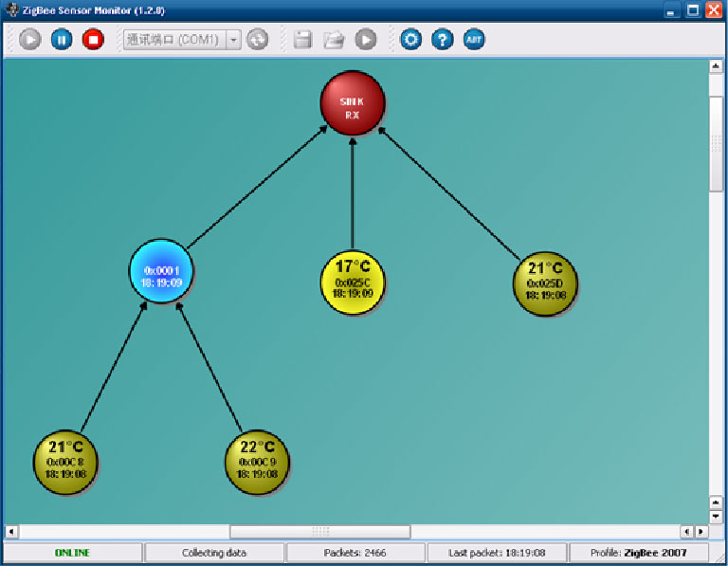Open the COM1 port dropdown arrow
This screenshot has width=728, height=566.
(x=233, y=40)
